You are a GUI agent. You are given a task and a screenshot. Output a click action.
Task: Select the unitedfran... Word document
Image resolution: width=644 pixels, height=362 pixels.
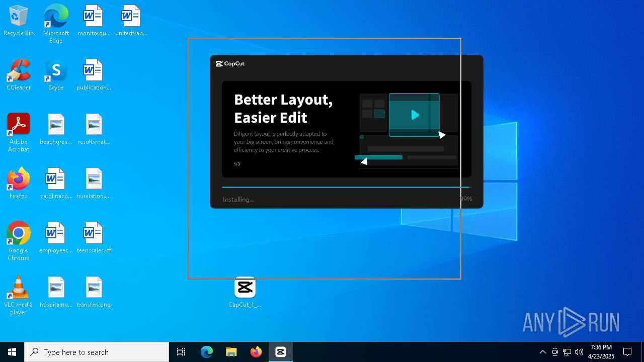[x=131, y=21]
